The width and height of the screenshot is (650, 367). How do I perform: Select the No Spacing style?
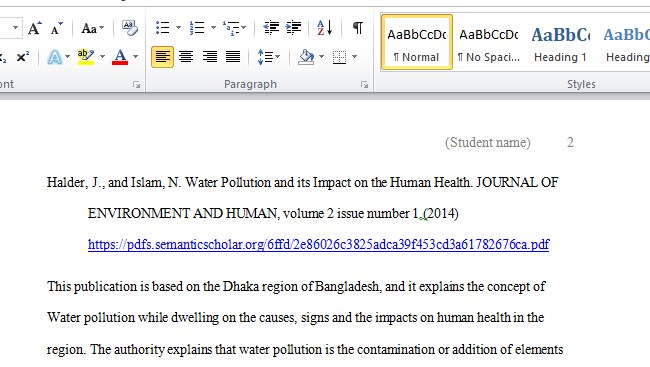pyautogui.click(x=489, y=42)
